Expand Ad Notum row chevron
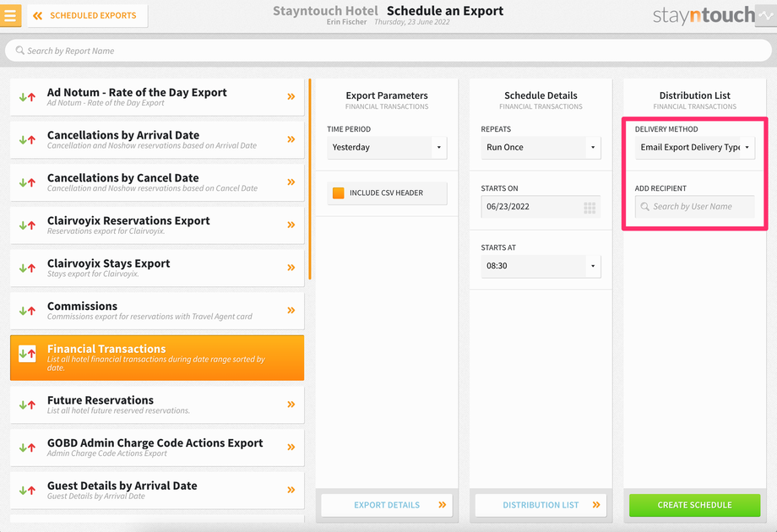 point(291,96)
